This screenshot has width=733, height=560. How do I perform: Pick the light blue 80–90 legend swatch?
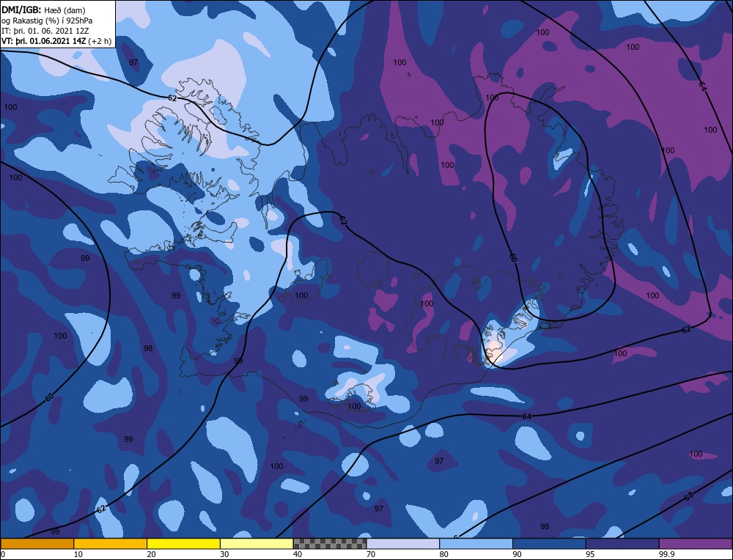(476, 544)
